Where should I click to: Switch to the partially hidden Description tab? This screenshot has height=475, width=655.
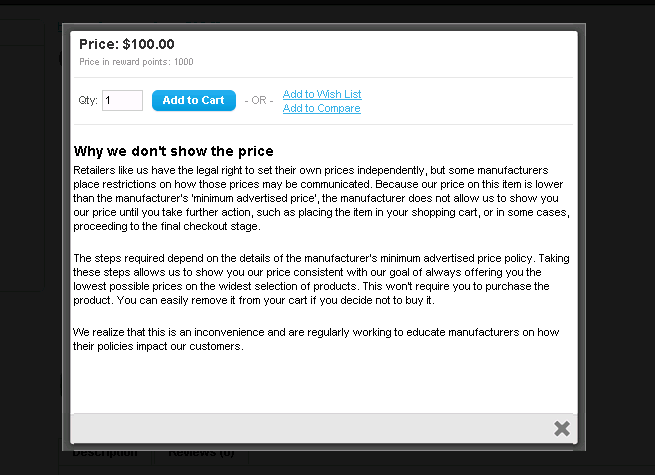click(105, 453)
